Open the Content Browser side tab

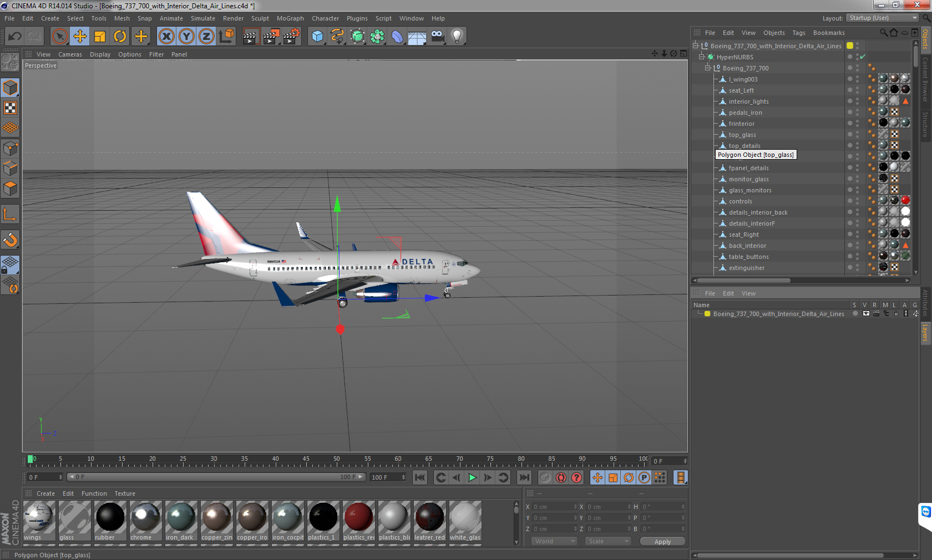click(x=925, y=79)
